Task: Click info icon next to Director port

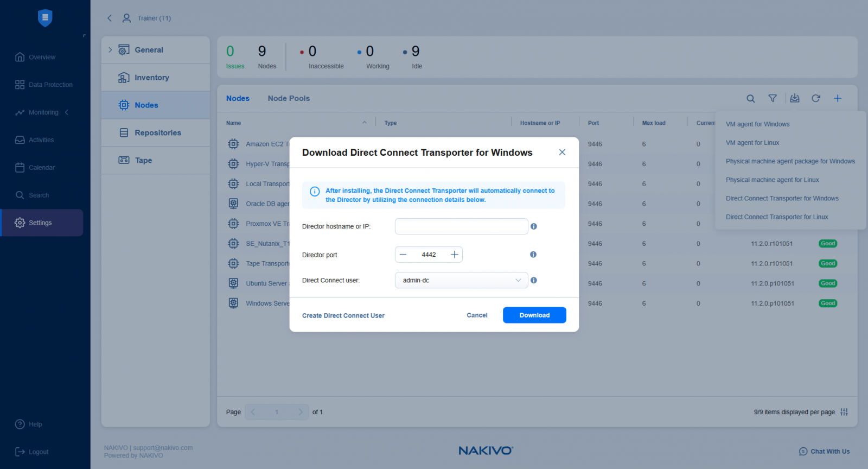Action: (x=533, y=255)
